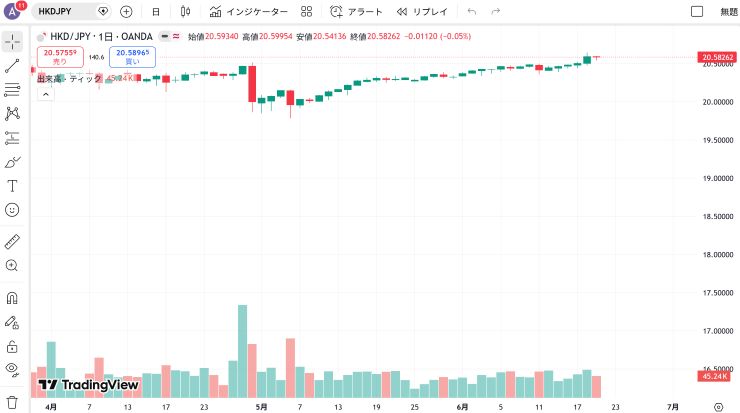Click the HKDJPY symbol search field
Image resolution: width=740 pixels, height=413 pixels.
[x=63, y=11]
